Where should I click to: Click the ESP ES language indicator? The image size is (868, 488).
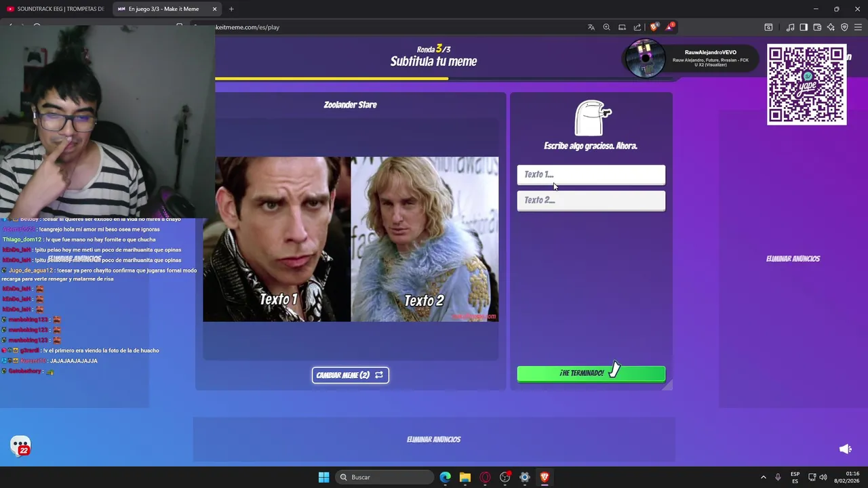pos(795,477)
